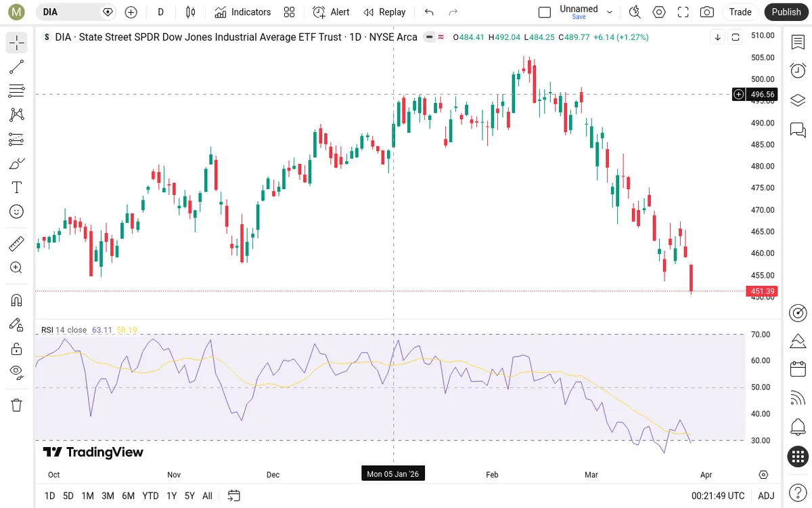Screen dimensions: 812x508
Task: Activate the zoom in tool
Action: (17, 268)
